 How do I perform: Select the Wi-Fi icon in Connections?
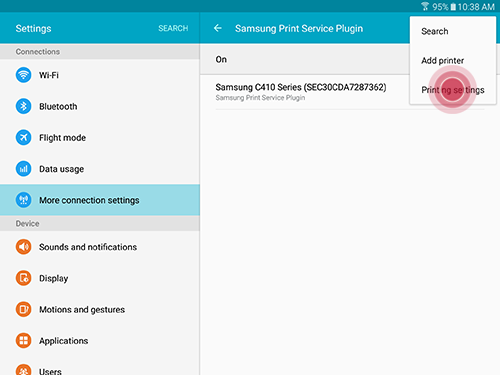[23, 75]
